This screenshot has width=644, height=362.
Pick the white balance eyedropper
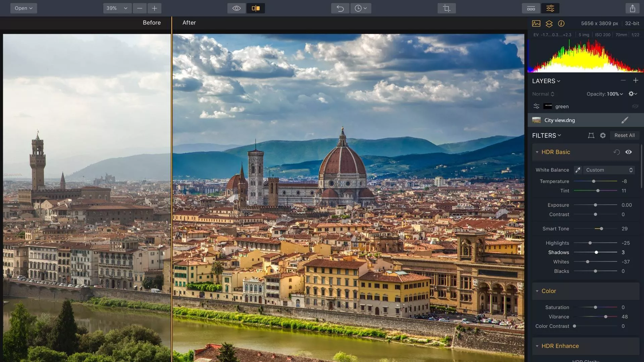(578, 170)
